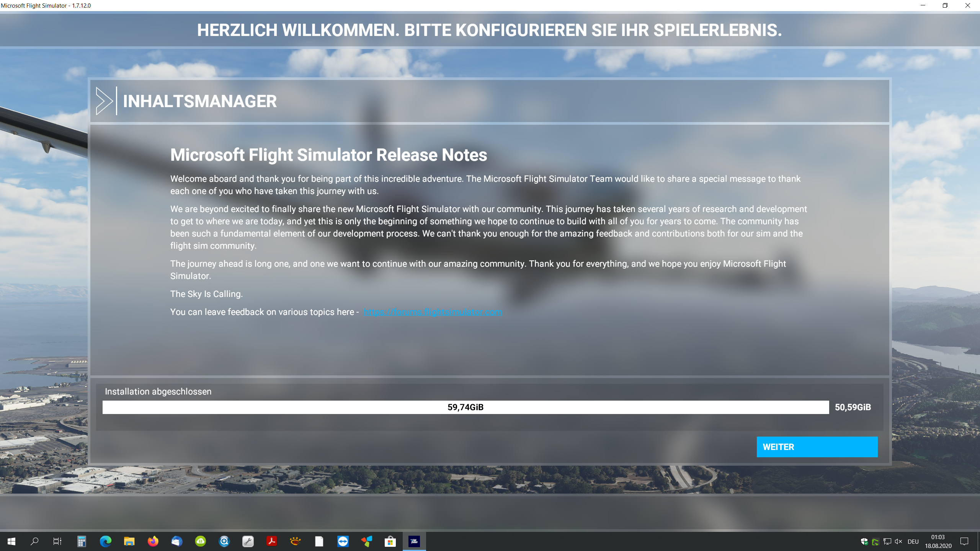Launch TeamViewer from the taskbar
Viewport: 980px width, 551px height.
click(x=343, y=541)
